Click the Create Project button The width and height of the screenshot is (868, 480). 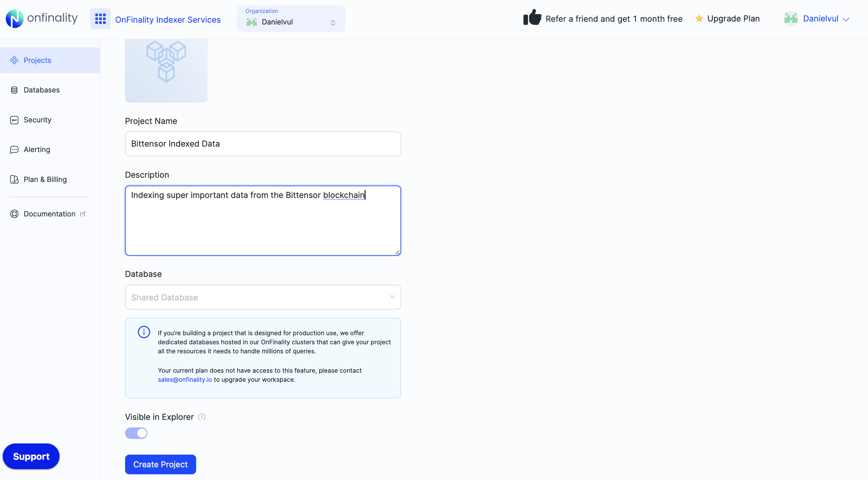[160, 464]
